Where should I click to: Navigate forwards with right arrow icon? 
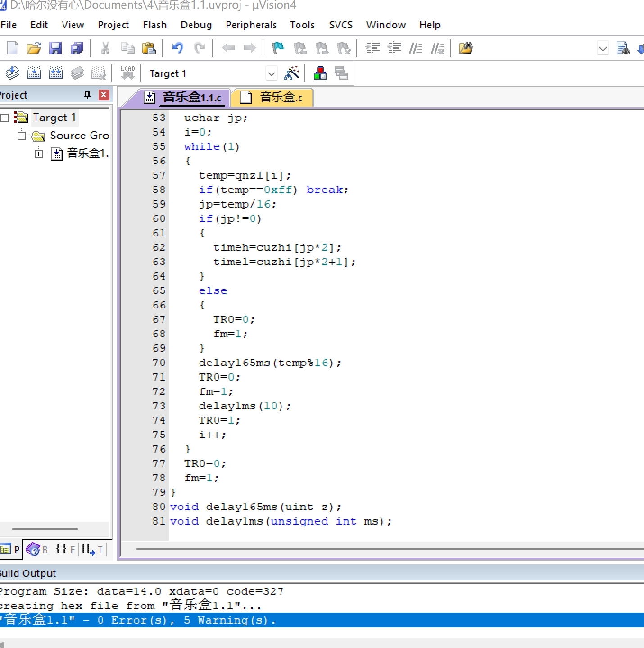click(249, 48)
